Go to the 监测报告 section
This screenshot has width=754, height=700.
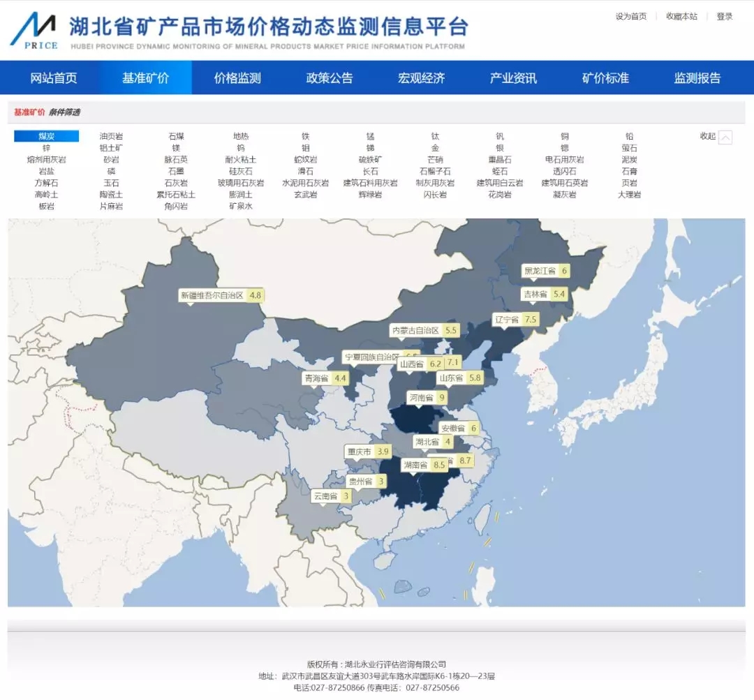coord(697,78)
